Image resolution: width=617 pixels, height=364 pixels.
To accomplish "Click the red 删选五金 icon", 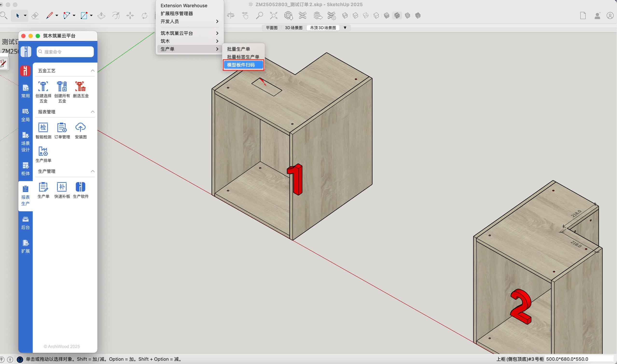I will point(80,87).
